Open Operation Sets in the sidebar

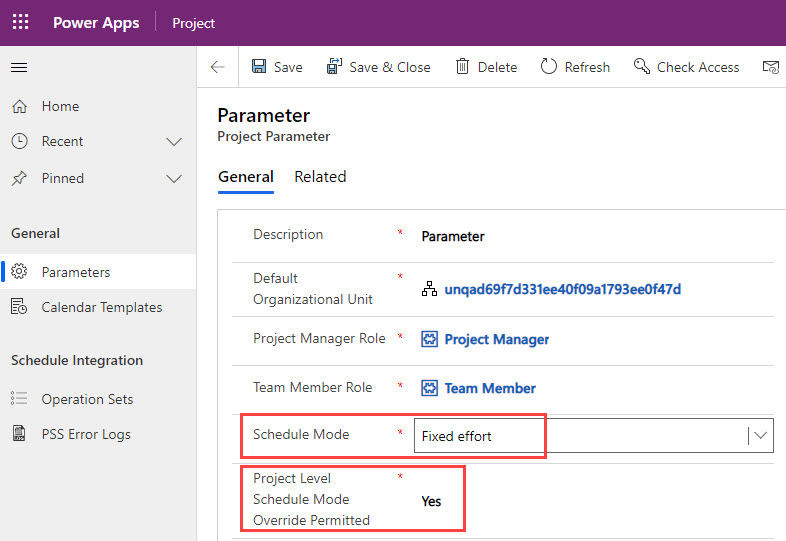click(x=98, y=399)
